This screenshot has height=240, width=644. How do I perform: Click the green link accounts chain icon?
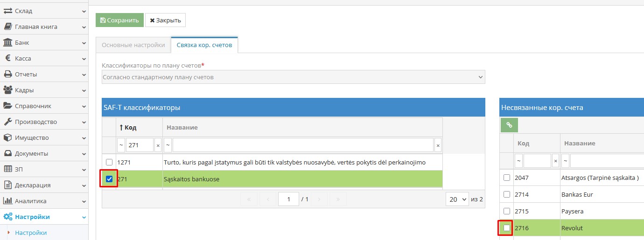point(509,125)
